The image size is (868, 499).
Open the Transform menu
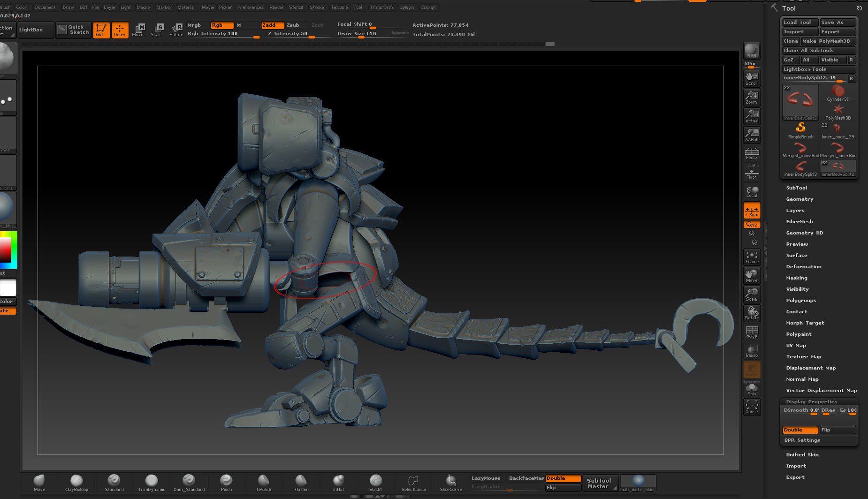(x=381, y=8)
